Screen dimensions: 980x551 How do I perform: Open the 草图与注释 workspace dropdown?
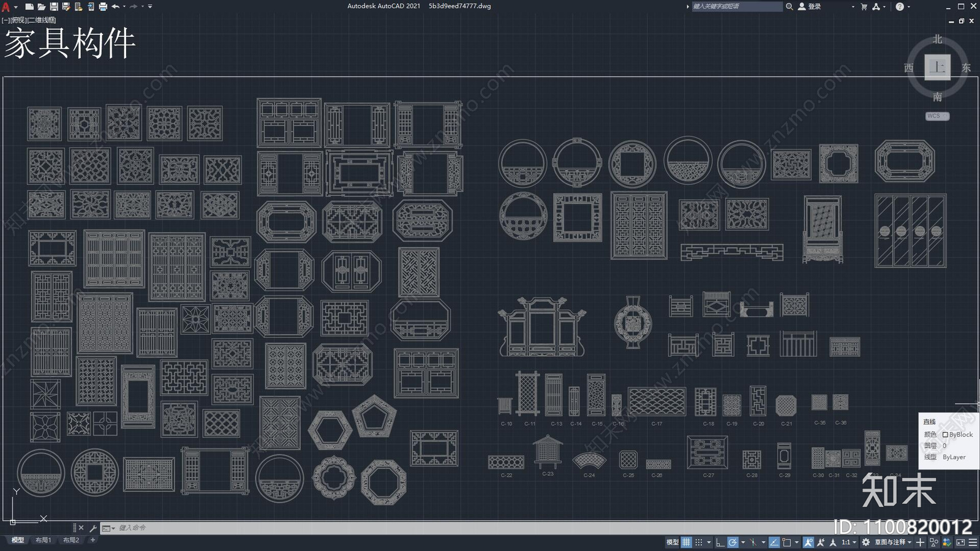click(894, 542)
